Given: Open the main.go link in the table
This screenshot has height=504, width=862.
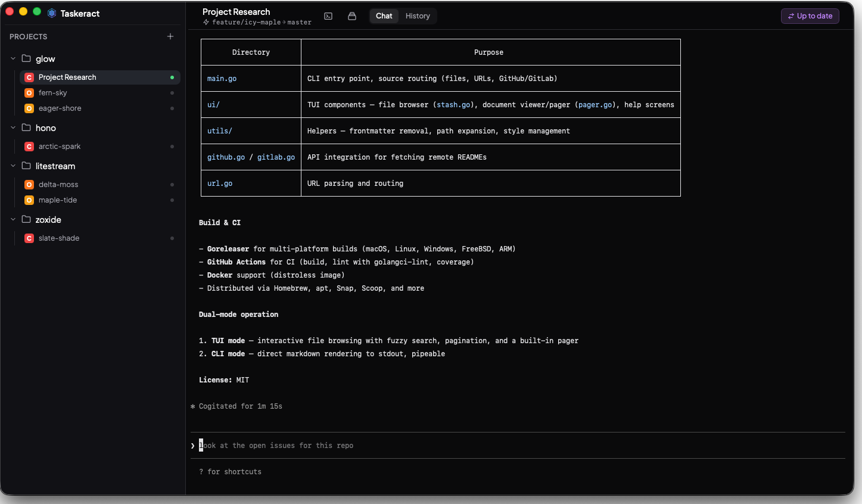Looking at the screenshot, I should [x=221, y=78].
